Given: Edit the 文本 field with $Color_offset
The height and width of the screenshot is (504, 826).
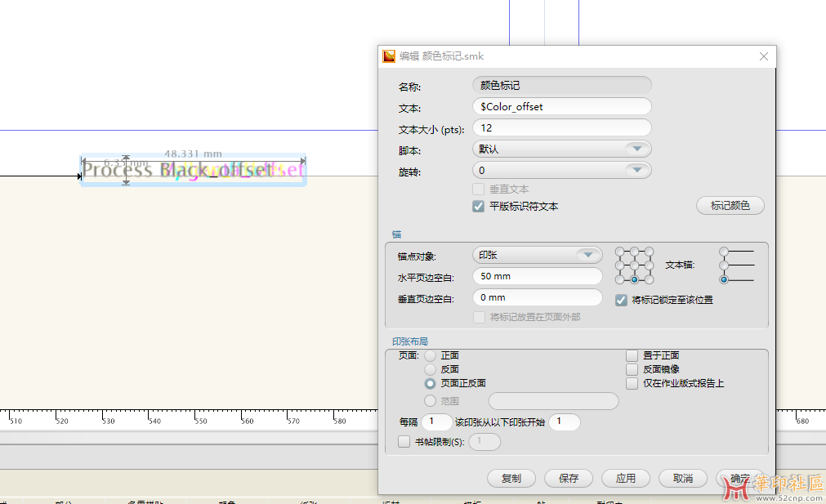Looking at the screenshot, I should pyautogui.click(x=561, y=106).
